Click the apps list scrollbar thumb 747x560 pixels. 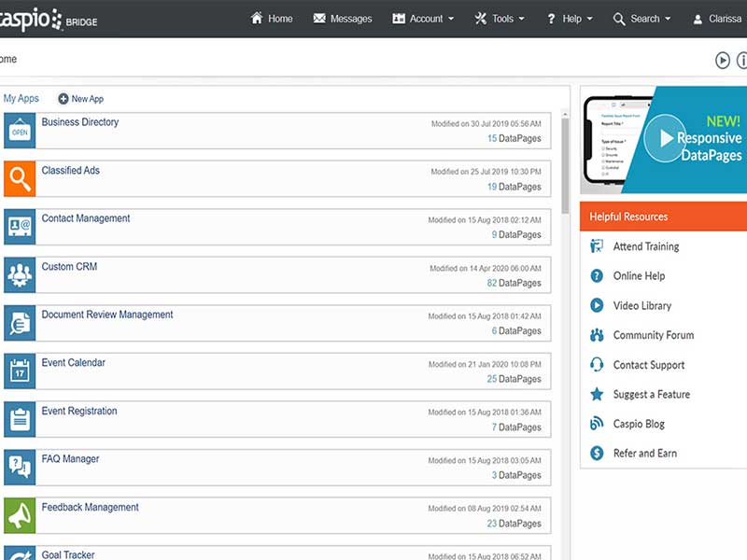coord(565,165)
